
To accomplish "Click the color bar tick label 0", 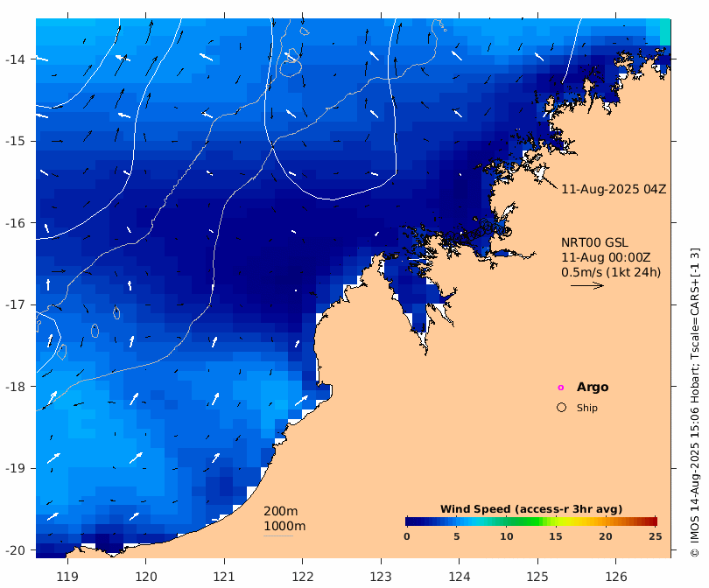I will [407, 536].
